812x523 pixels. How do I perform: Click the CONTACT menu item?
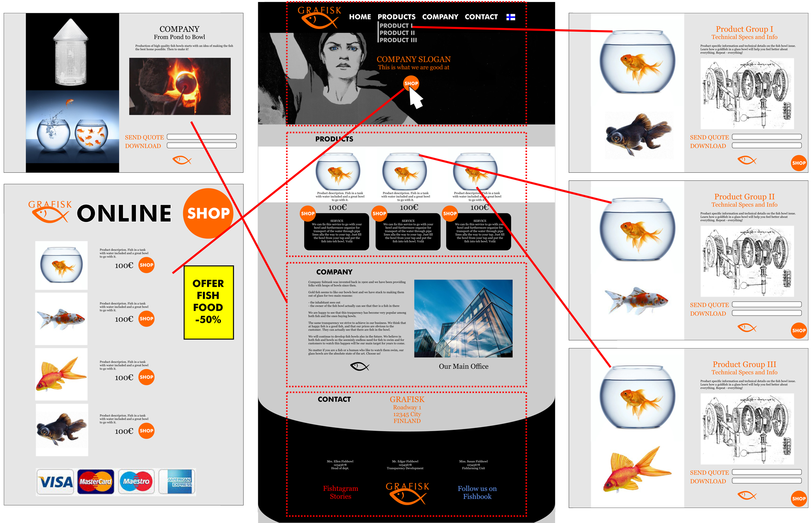[x=481, y=16]
